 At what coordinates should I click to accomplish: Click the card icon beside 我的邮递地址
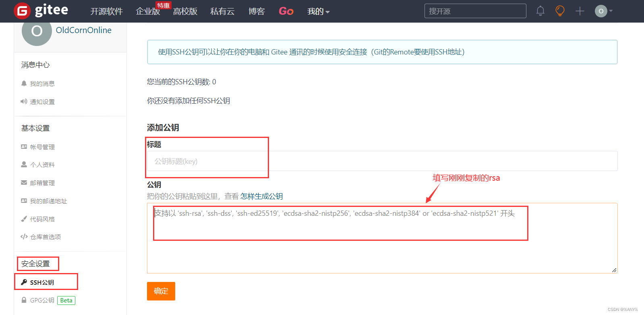point(24,201)
